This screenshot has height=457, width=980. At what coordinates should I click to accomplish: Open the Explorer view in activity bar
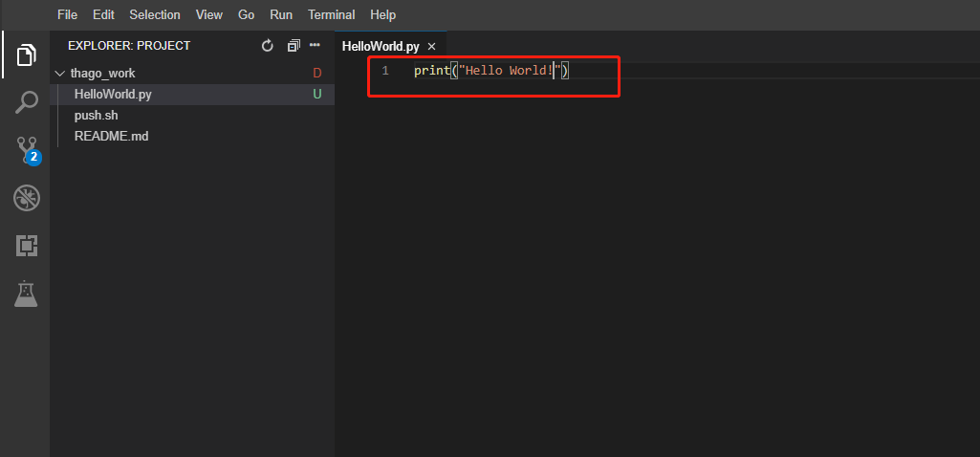[26, 55]
